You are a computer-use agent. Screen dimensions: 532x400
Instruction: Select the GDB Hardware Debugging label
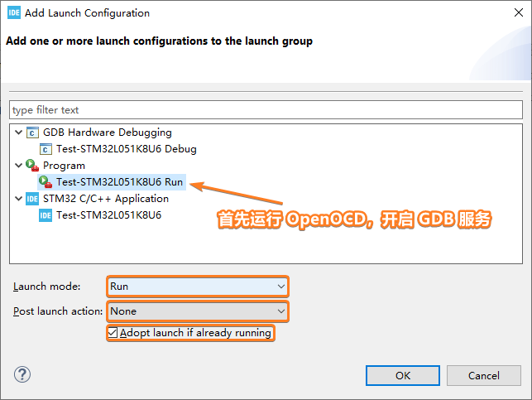(108, 133)
